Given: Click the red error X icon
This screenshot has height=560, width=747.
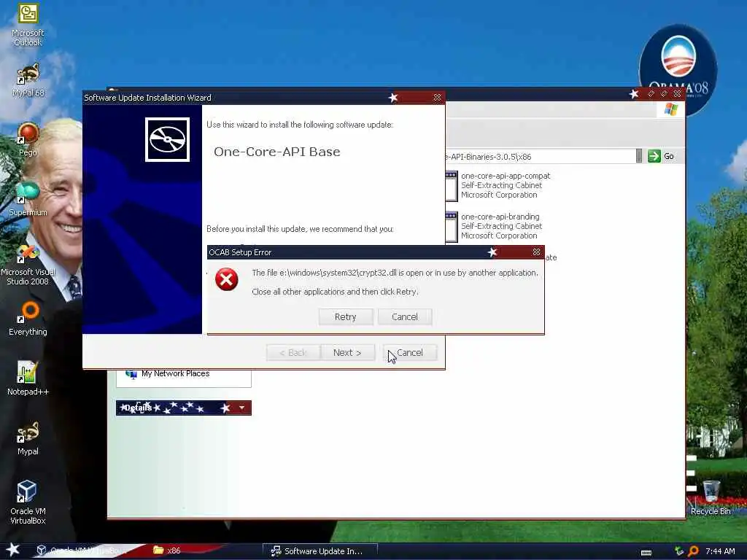Looking at the screenshot, I should coord(226,279).
